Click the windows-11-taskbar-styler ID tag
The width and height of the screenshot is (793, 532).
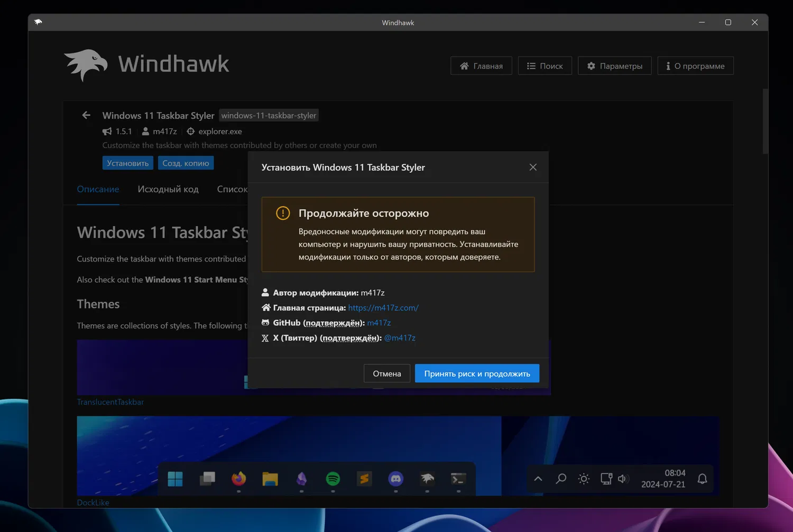coord(269,116)
